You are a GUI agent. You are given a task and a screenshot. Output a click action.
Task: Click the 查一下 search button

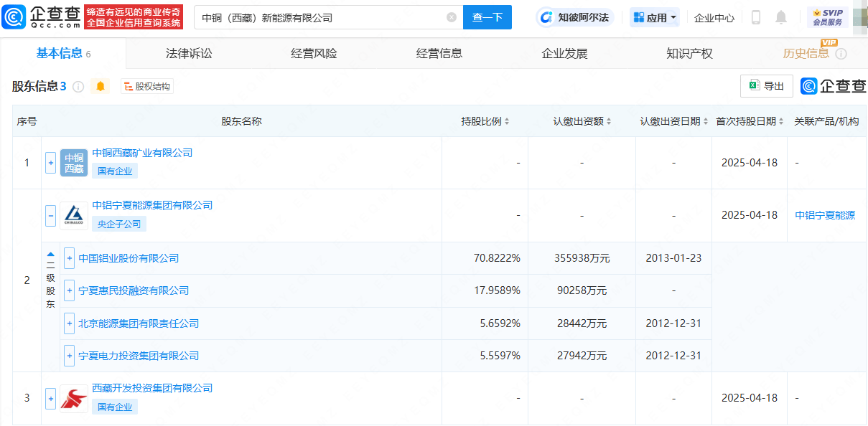click(x=487, y=17)
